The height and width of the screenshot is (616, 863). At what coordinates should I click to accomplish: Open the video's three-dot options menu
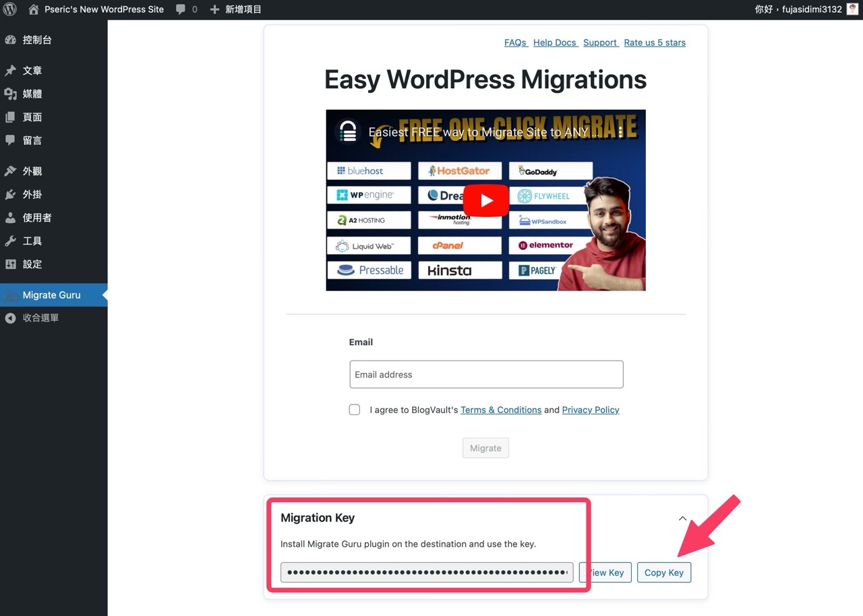pyautogui.click(x=621, y=131)
